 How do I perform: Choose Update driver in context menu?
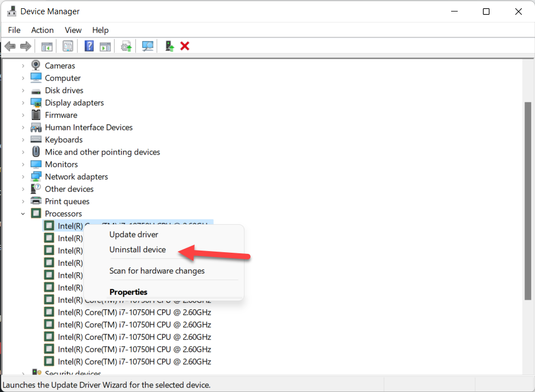(134, 235)
